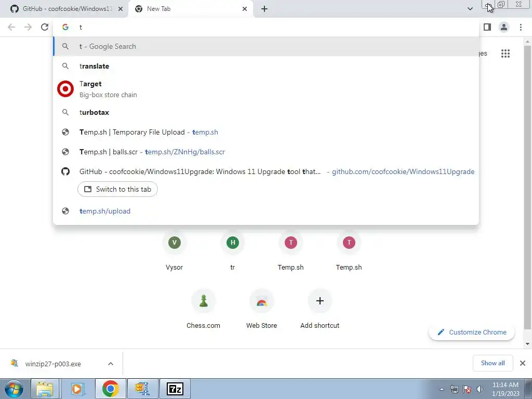Open the taskbar clock showing 11:14 AM
532x399 pixels.
click(x=506, y=389)
